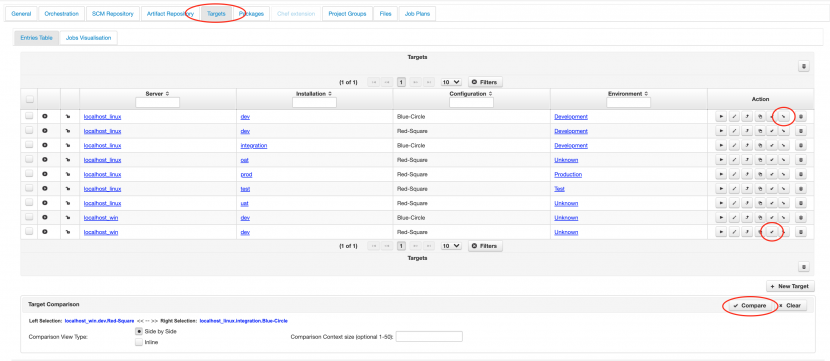Image resolution: width=830 pixels, height=361 pixels.
Task: Tick the checkbox for localhost_linux prod row
Action: tap(29, 174)
